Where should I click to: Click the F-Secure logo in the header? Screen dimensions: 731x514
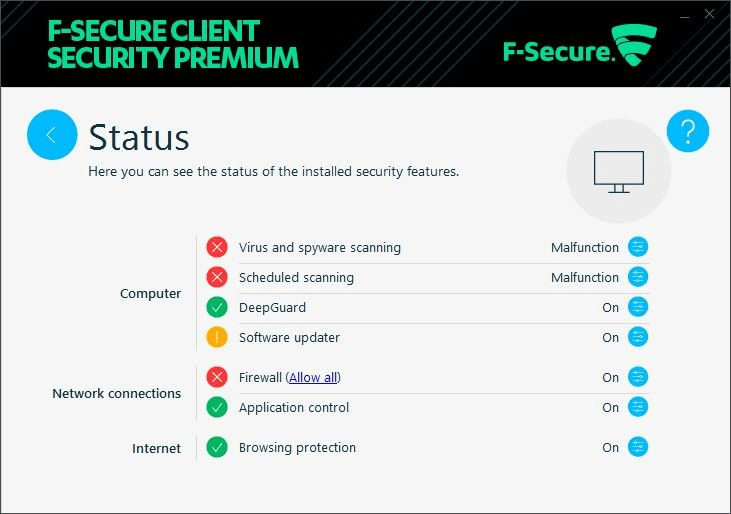[580, 46]
